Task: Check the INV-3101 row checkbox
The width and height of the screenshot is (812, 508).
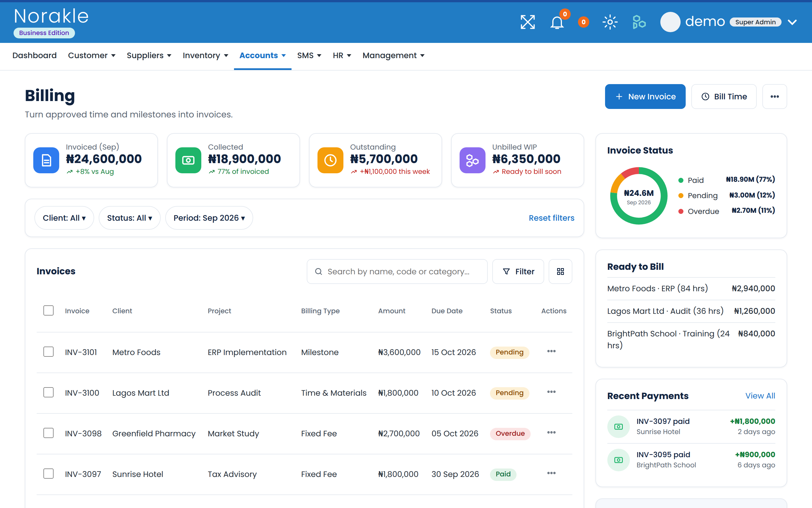Action: pos(49,352)
